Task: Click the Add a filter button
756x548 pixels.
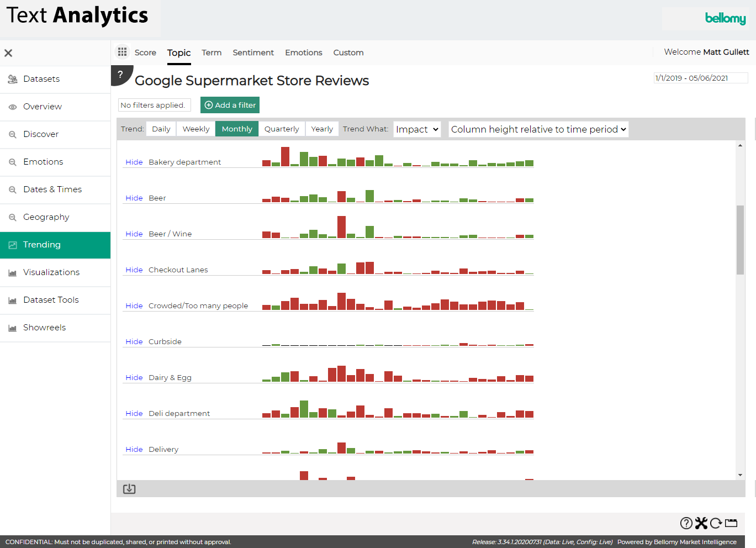Action: 230,105
